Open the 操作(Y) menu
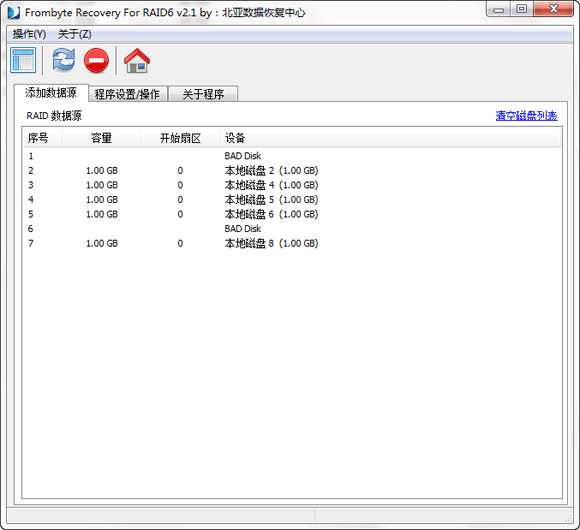Viewport: 580px width, 530px height. [29, 34]
